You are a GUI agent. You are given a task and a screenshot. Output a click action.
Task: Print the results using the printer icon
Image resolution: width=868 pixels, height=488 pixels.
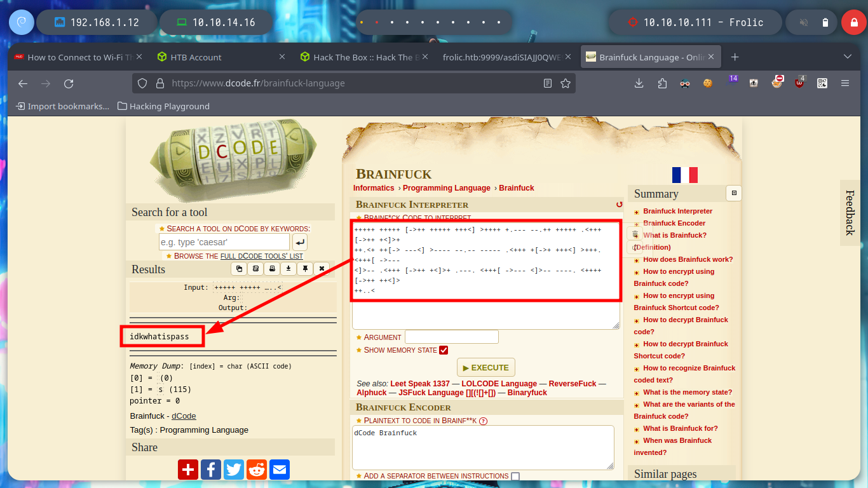point(272,269)
